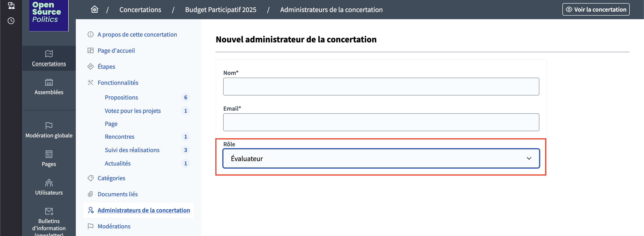This screenshot has height=236, width=644.
Task: Click the Utilisateurs people icon
Action: point(49,183)
